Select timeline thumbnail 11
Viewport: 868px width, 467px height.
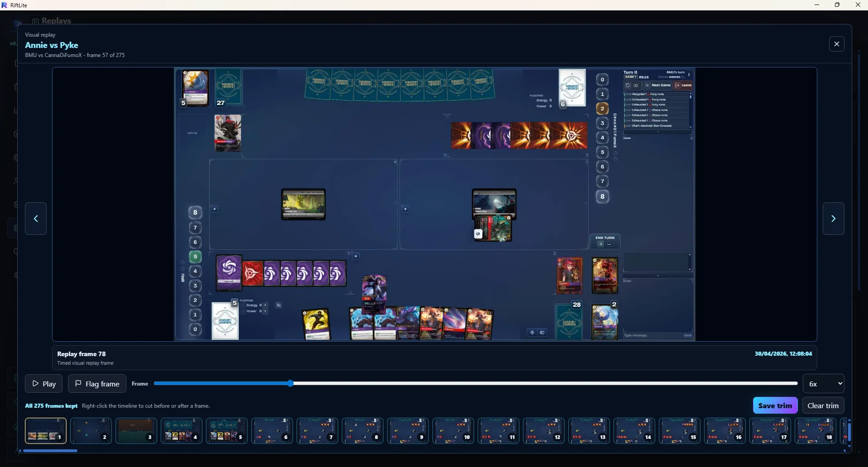coord(499,431)
